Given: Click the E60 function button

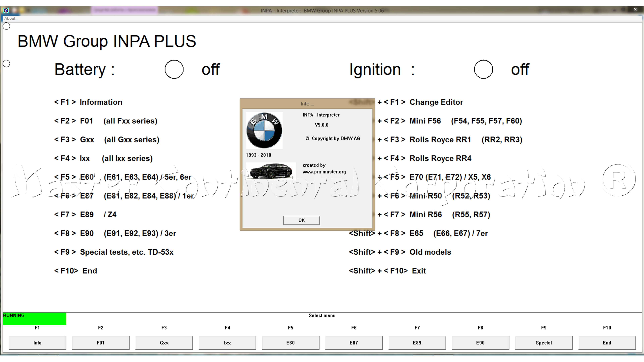Looking at the screenshot, I should pos(290,343).
